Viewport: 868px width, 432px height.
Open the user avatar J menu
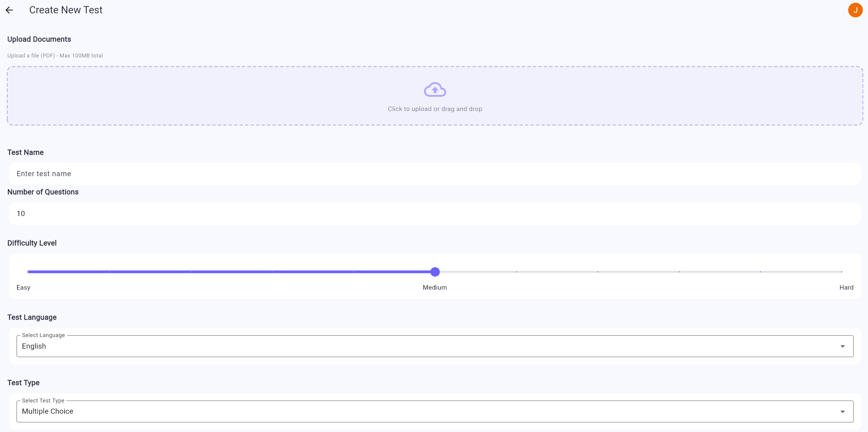point(855,10)
